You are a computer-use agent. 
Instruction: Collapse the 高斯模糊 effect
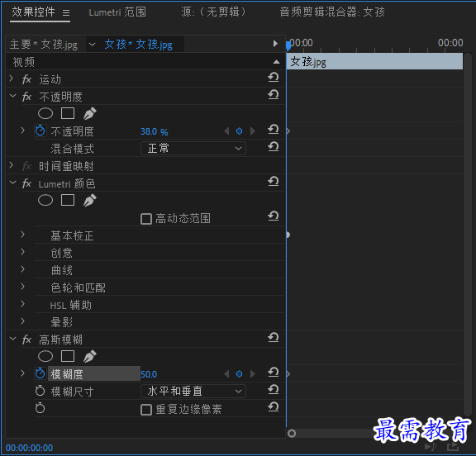coord(12,339)
